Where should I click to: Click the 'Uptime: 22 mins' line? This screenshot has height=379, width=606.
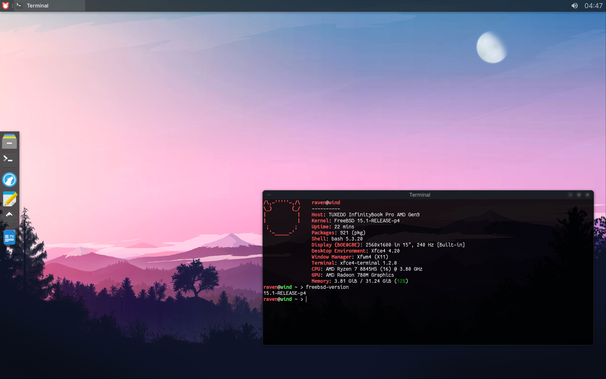[x=333, y=227]
